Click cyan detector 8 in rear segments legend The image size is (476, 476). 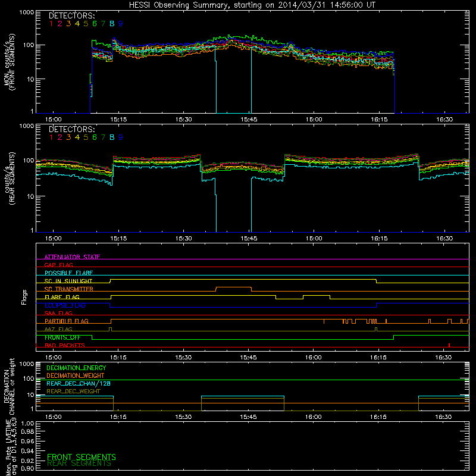[112, 137]
